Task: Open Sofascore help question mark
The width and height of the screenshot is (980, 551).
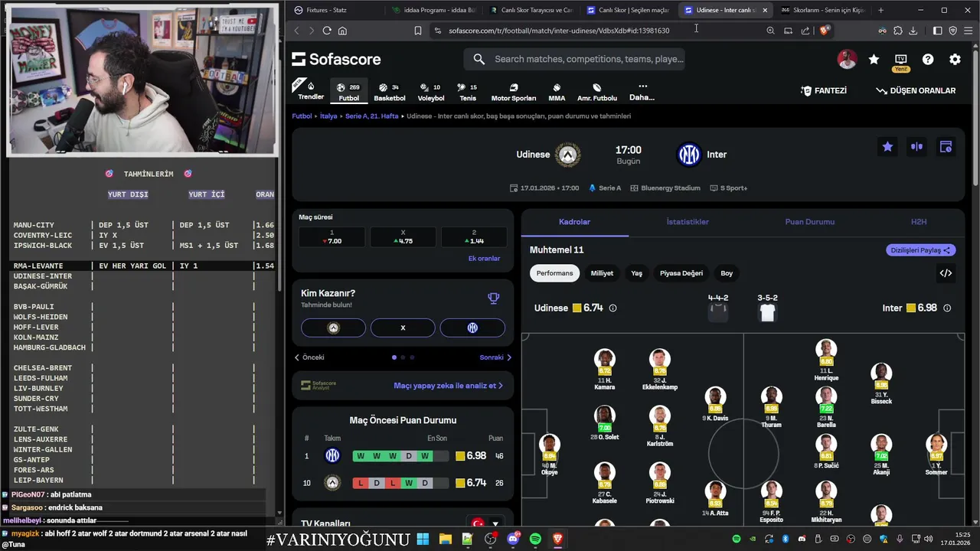Action: 928,59
